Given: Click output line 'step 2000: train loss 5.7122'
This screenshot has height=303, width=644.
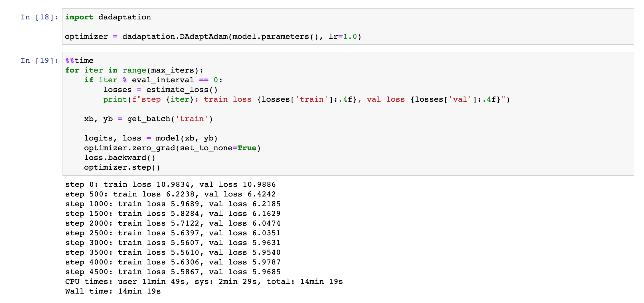Looking at the screenshot, I should pyautogui.click(x=173, y=223).
